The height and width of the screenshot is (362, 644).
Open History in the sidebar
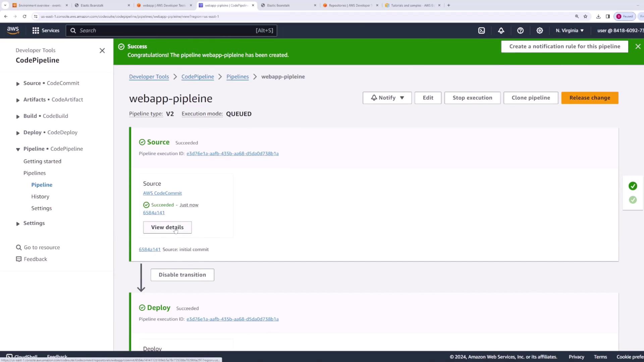pyautogui.click(x=40, y=197)
